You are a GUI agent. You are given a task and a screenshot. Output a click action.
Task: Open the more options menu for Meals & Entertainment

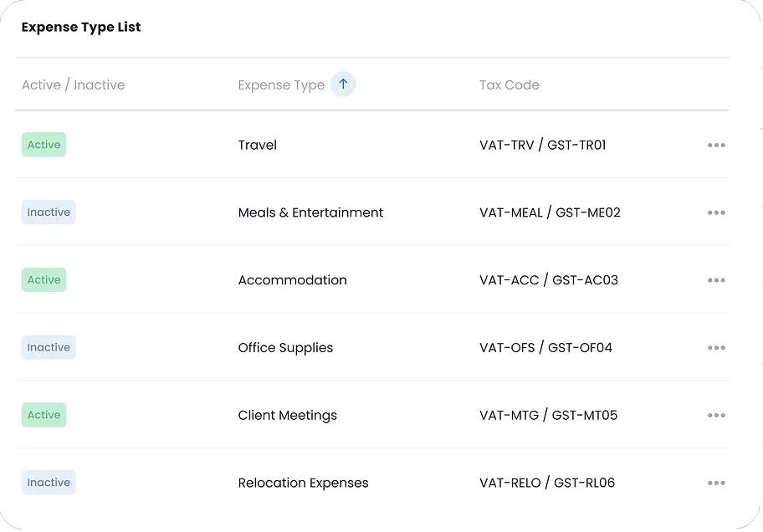point(716,212)
